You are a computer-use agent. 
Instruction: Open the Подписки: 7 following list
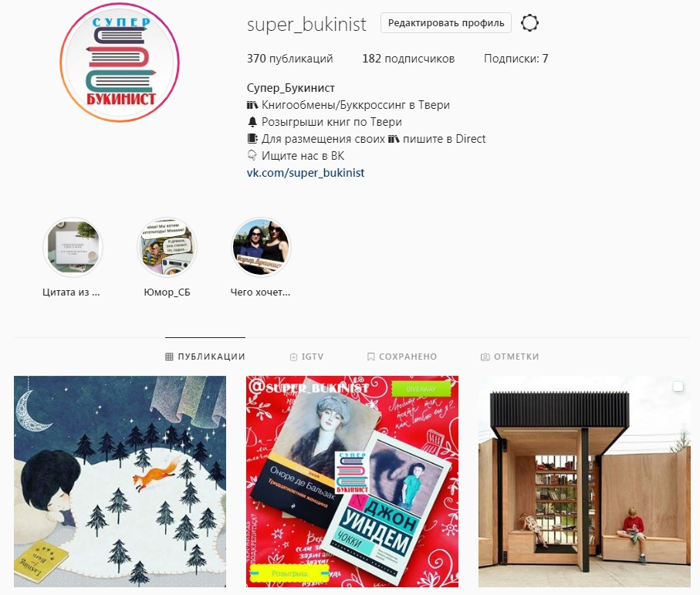[x=516, y=59]
